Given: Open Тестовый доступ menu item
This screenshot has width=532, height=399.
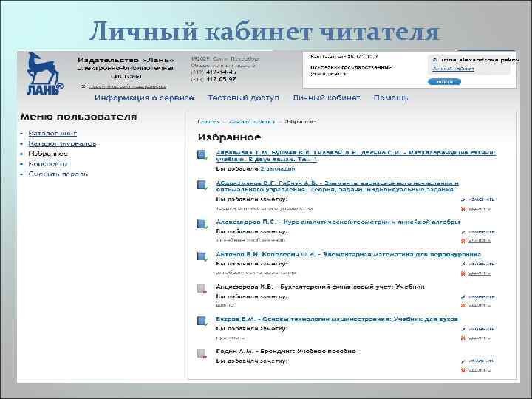Looking at the screenshot, I should tap(243, 98).
